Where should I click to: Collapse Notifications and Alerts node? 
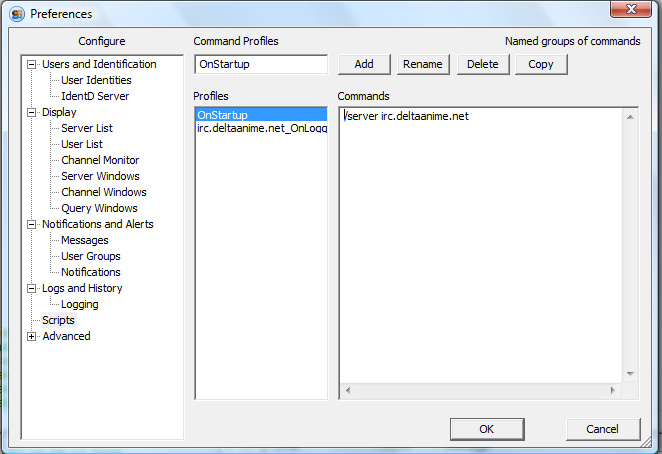31,225
